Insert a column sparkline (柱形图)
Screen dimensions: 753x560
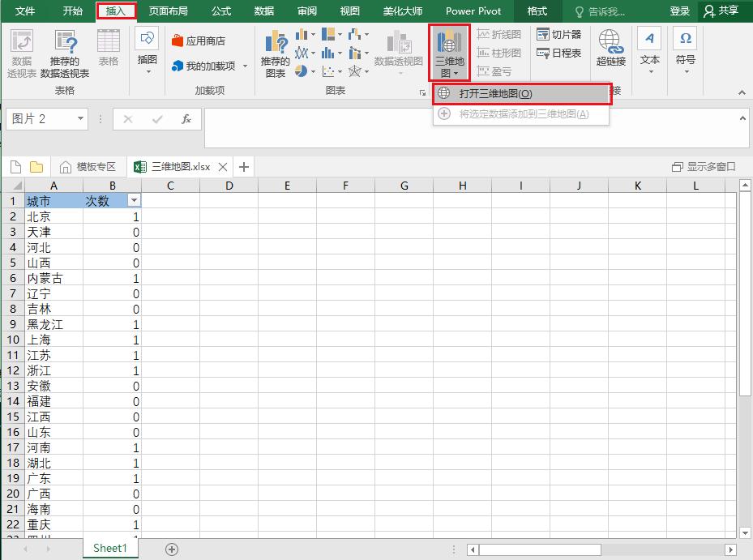(x=499, y=53)
